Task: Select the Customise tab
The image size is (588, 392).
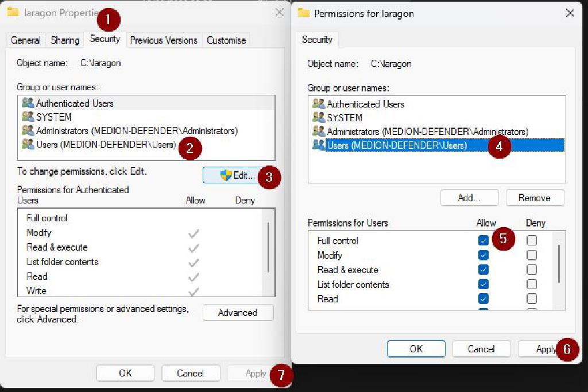Action: tap(226, 40)
